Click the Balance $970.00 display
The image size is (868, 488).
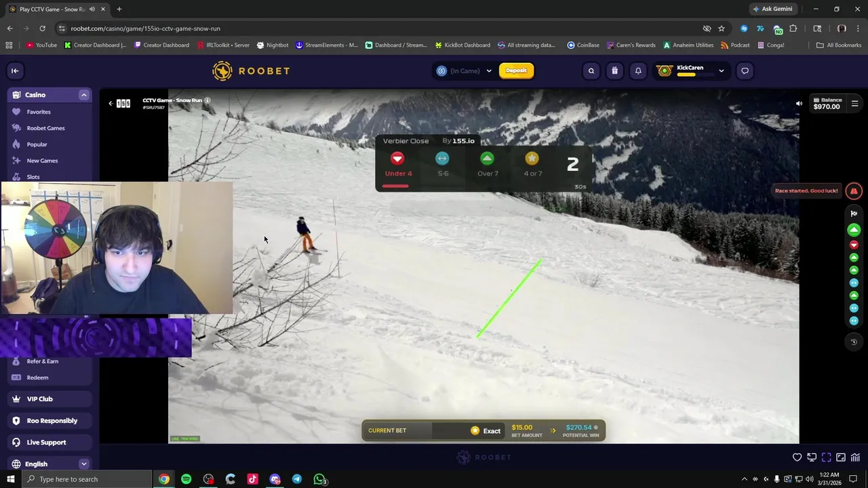coord(826,103)
